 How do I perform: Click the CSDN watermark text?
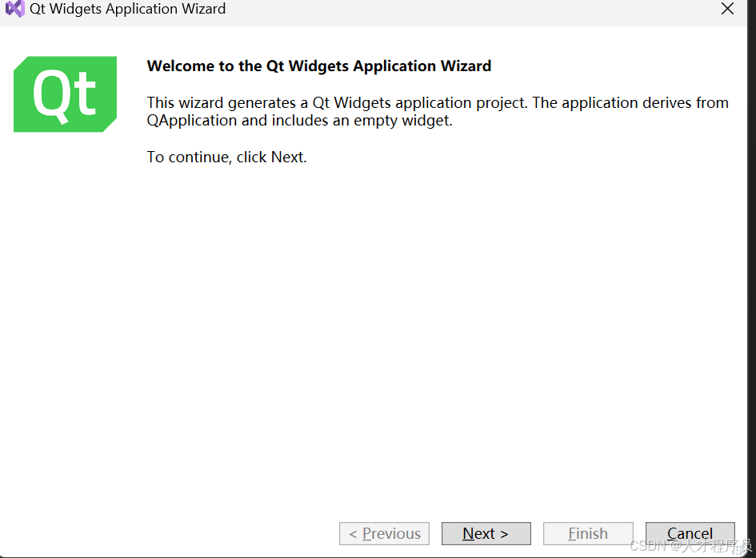tap(688, 546)
